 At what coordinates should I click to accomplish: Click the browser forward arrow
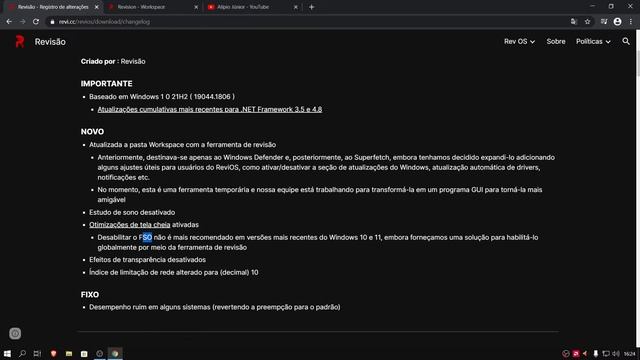(x=22, y=22)
